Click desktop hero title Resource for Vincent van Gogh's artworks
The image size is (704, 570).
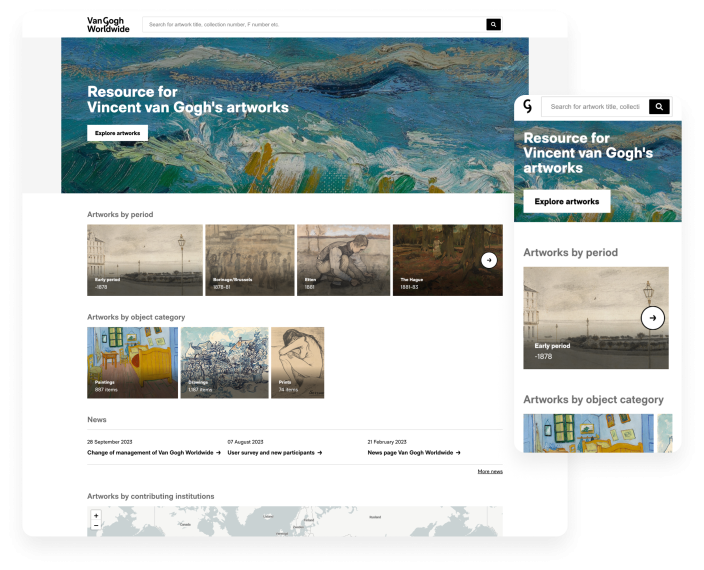(188, 100)
